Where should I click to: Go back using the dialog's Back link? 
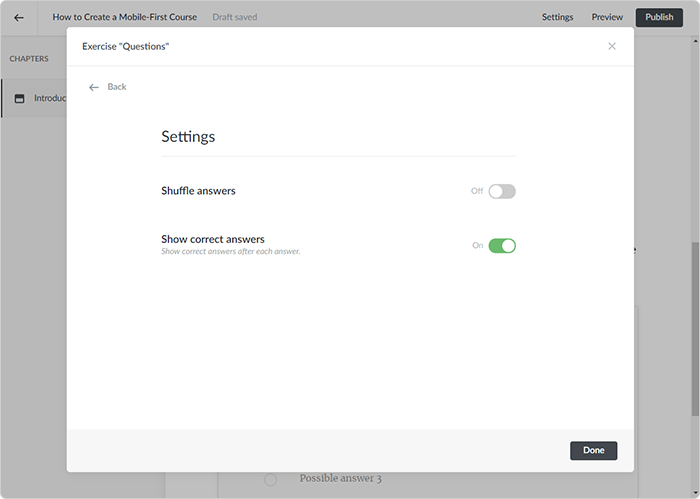[108, 87]
